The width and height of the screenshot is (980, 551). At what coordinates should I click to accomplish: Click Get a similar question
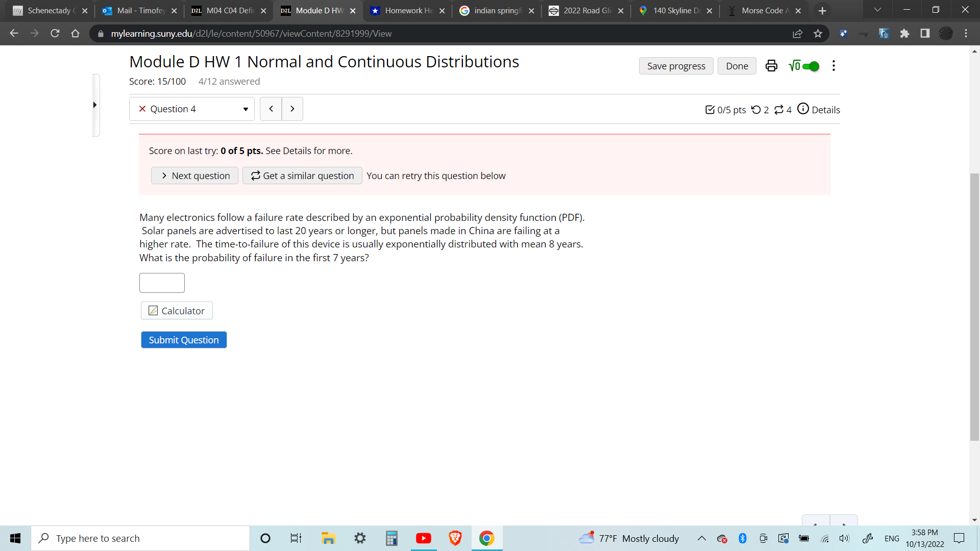(x=302, y=176)
